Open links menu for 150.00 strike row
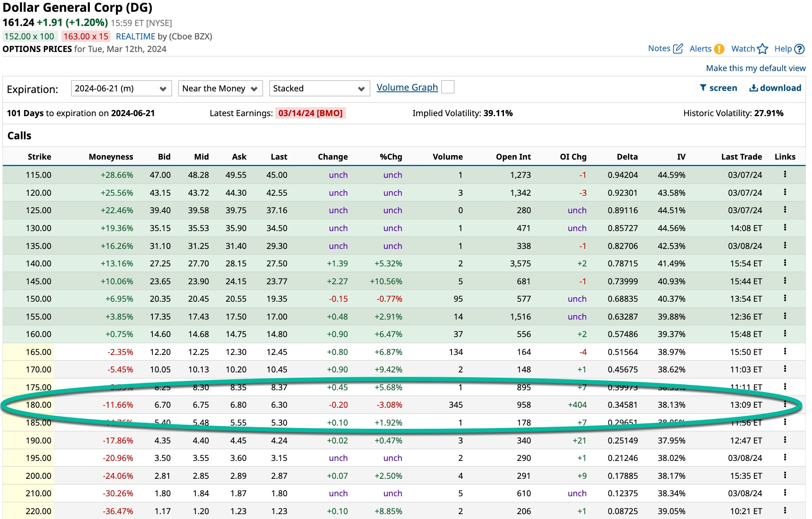This screenshot has height=519, width=812. (x=785, y=298)
